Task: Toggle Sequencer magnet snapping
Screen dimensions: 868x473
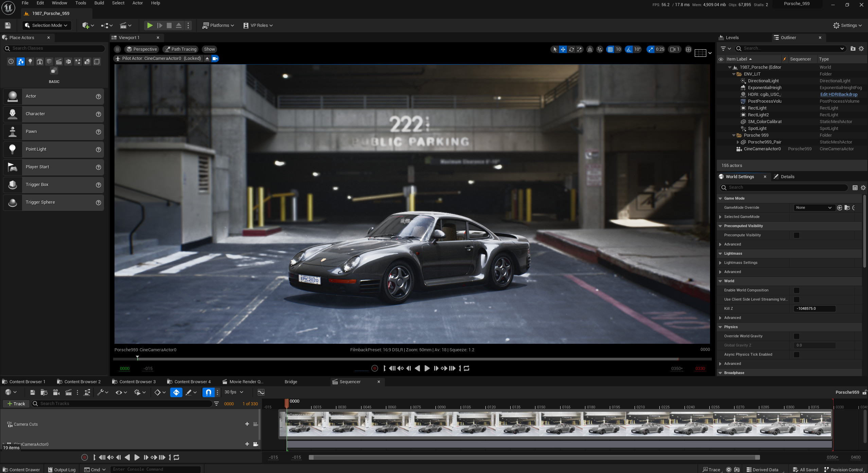Action: click(x=209, y=392)
